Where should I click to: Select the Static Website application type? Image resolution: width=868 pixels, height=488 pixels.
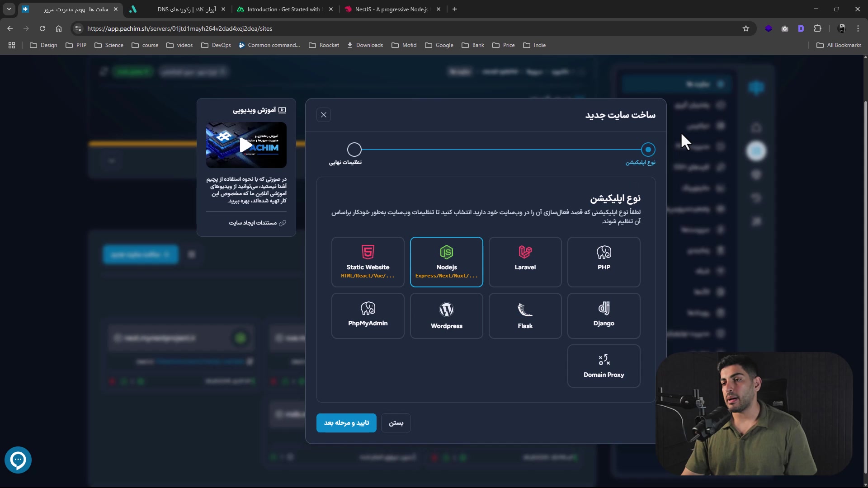tap(368, 262)
